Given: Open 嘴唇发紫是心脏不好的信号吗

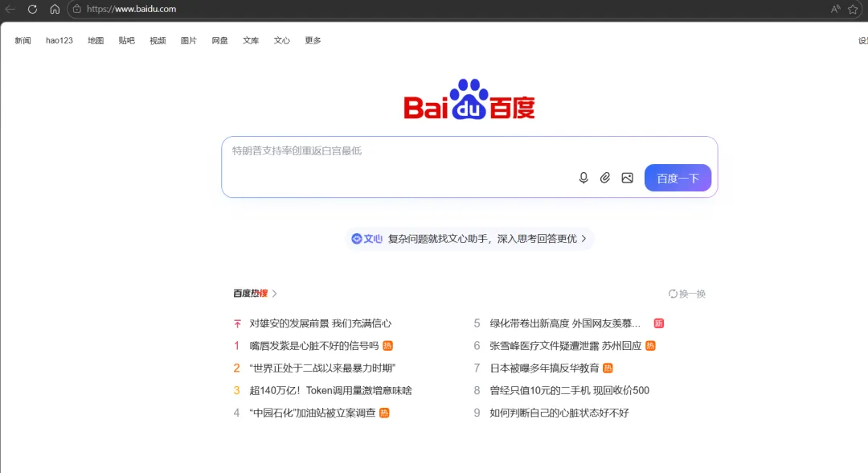Looking at the screenshot, I should point(314,346).
